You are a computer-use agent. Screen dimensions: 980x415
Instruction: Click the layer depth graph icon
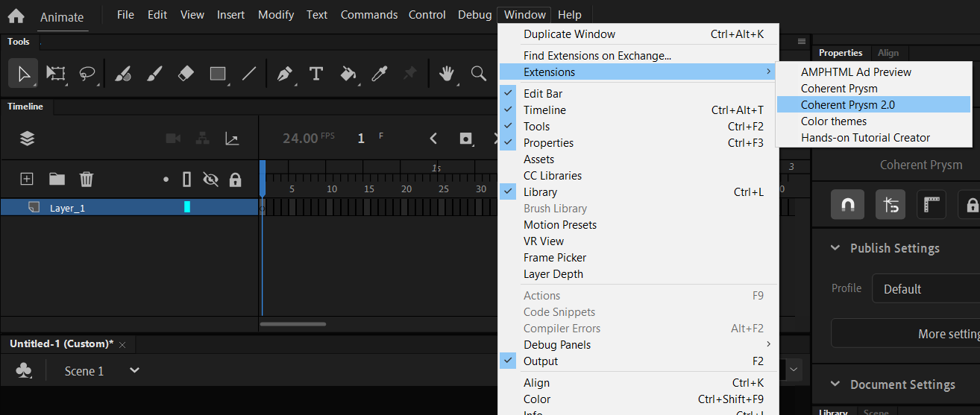point(232,139)
